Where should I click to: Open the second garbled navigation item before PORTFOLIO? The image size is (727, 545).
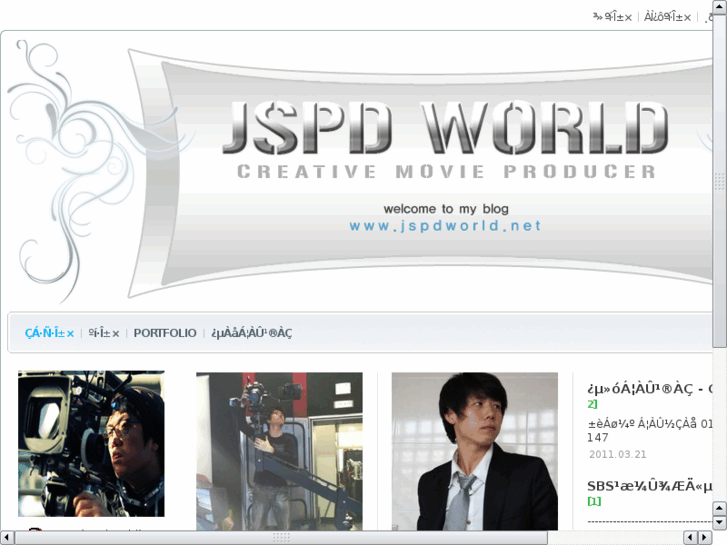[x=104, y=333]
